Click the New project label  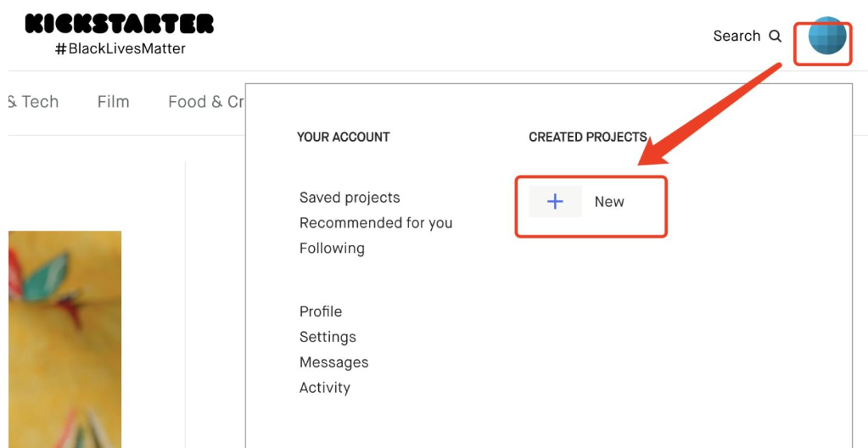(x=609, y=202)
